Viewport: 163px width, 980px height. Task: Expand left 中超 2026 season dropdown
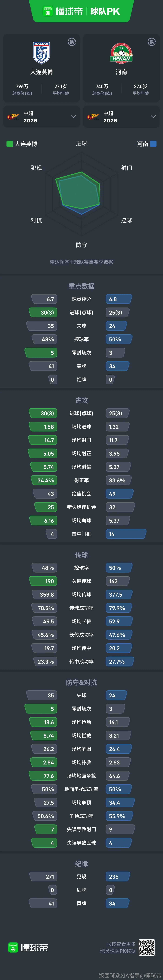pyautogui.click(x=73, y=116)
